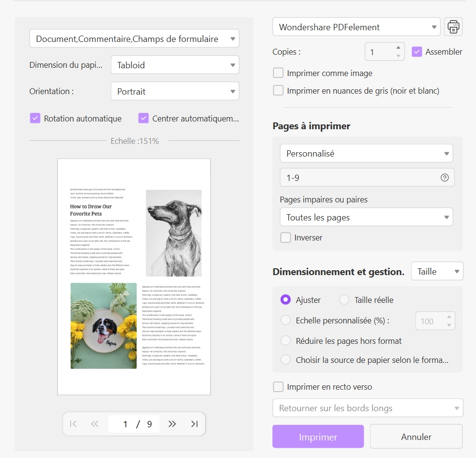
Task: Enable Imprimer comme image
Action: point(278,73)
